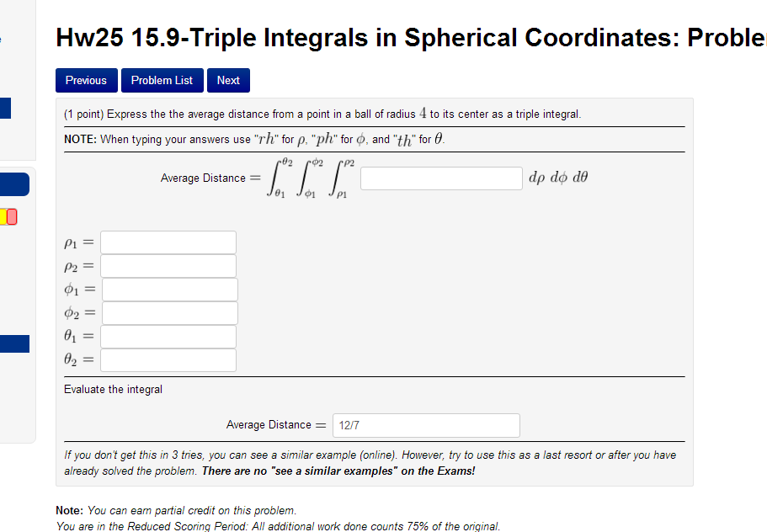
Task: Click the integrand input box before dρ dφ dθ
Action: click(441, 178)
